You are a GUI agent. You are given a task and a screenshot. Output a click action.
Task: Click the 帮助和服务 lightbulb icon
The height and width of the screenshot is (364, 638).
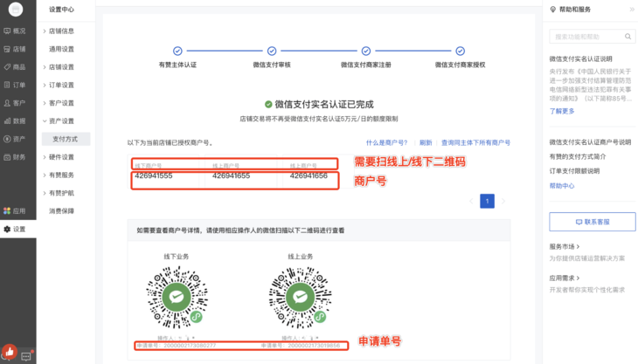553,10
